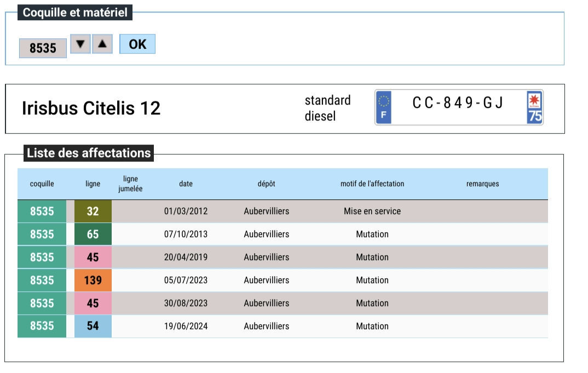This screenshot has width=588, height=373.
Task: Click the green 8535 coquille cell in the first row
Action: coord(42,211)
